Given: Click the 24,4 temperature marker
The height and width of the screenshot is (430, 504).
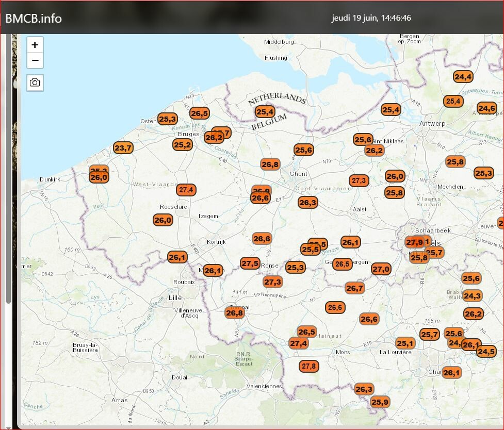Looking at the screenshot, I should [463, 77].
